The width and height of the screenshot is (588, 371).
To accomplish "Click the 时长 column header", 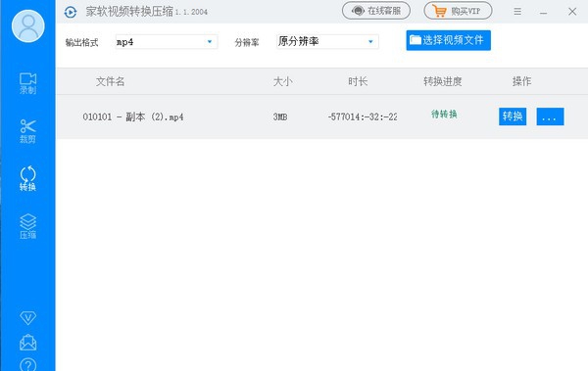I will [x=358, y=81].
